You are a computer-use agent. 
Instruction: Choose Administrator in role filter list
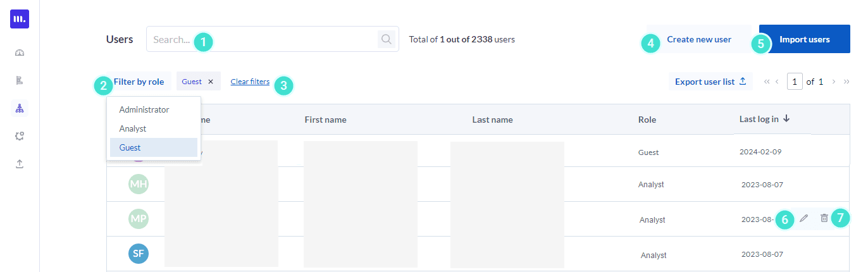(154, 109)
